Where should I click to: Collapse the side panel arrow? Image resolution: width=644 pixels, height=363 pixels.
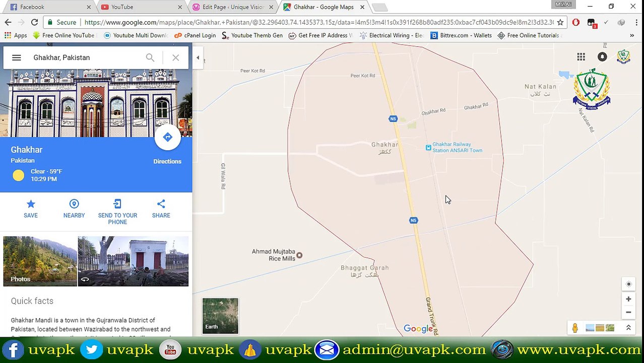point(198,57)
